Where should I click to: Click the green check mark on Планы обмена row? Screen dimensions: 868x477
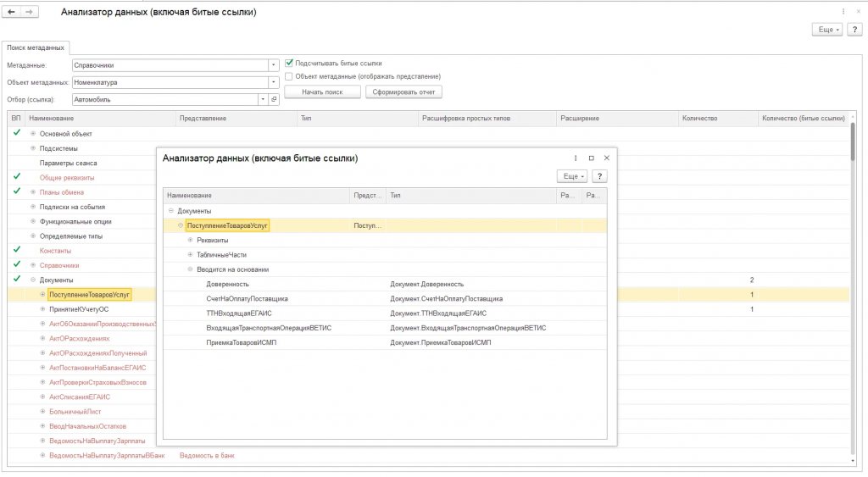pyautogui.click(x=17, y=191)
